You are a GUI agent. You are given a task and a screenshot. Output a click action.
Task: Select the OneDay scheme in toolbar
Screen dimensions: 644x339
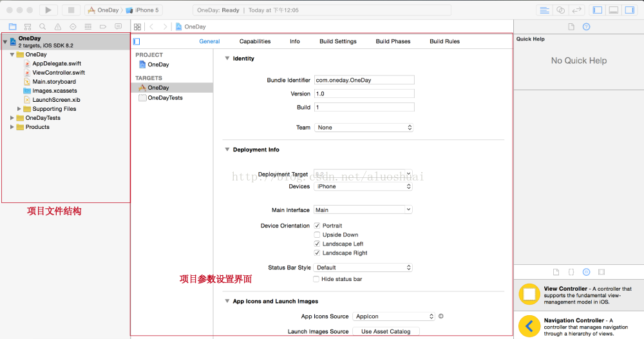[104, 10]
